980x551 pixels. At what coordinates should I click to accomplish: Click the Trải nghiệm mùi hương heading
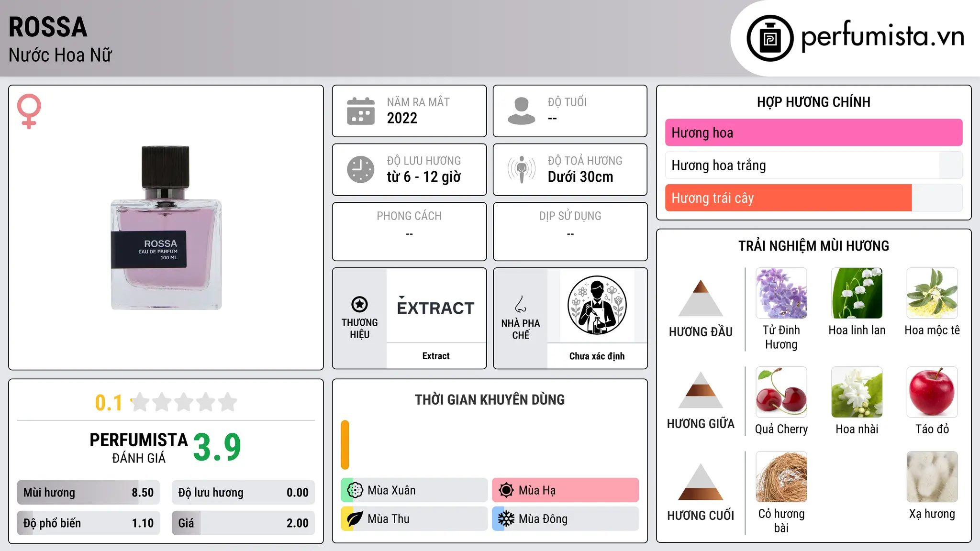tap(813, 246)
